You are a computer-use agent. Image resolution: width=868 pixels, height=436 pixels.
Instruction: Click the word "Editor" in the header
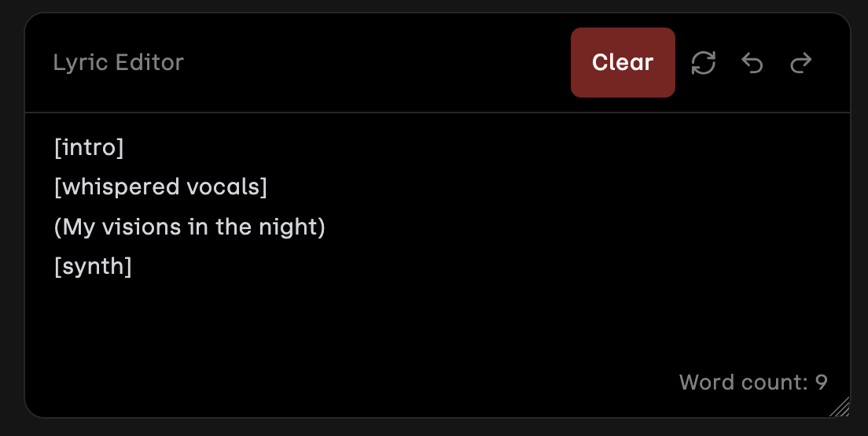[x=146, y=63]
